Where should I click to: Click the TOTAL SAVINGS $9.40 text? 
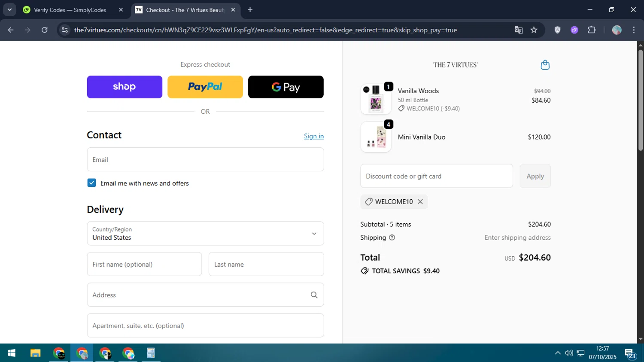coord(406,271)
